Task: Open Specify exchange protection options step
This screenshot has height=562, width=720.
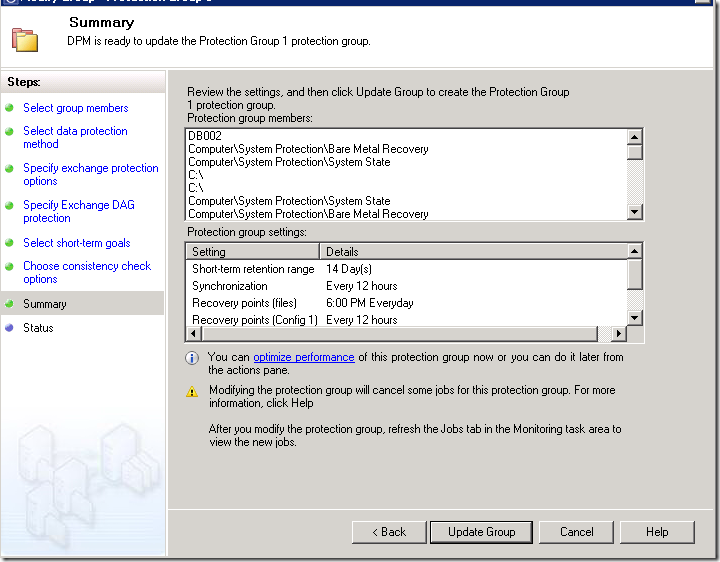Action: tap(91, 174)
